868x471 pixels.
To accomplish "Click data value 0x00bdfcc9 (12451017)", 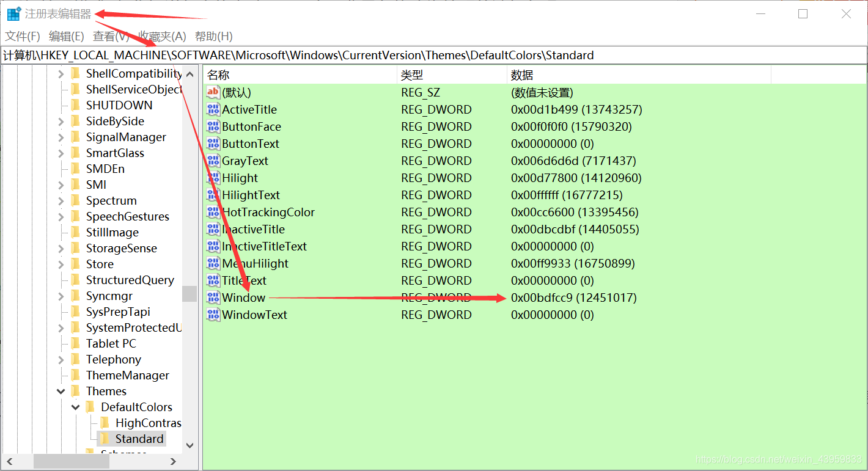I will (574, 298).
